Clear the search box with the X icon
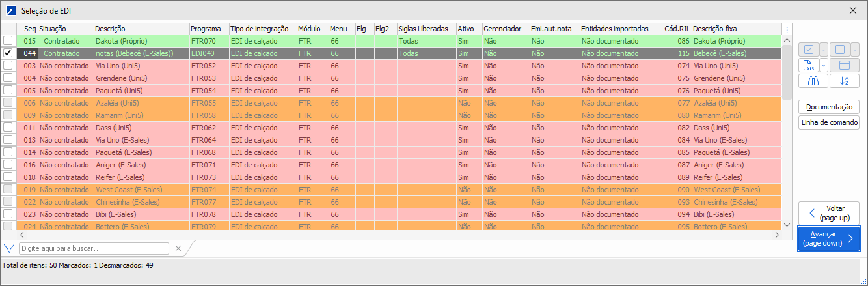Screen dimensions: 868x286 click(x=178, y=248)
